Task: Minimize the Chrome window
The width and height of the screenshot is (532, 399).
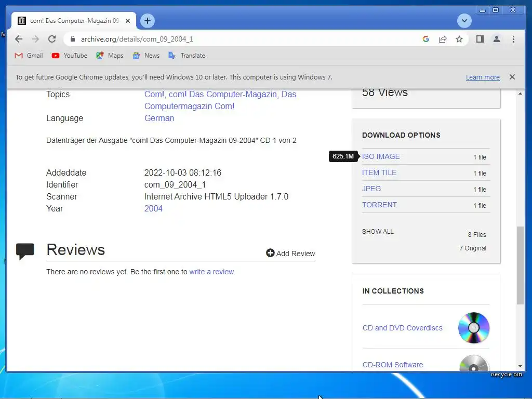Action: [482, 10]
